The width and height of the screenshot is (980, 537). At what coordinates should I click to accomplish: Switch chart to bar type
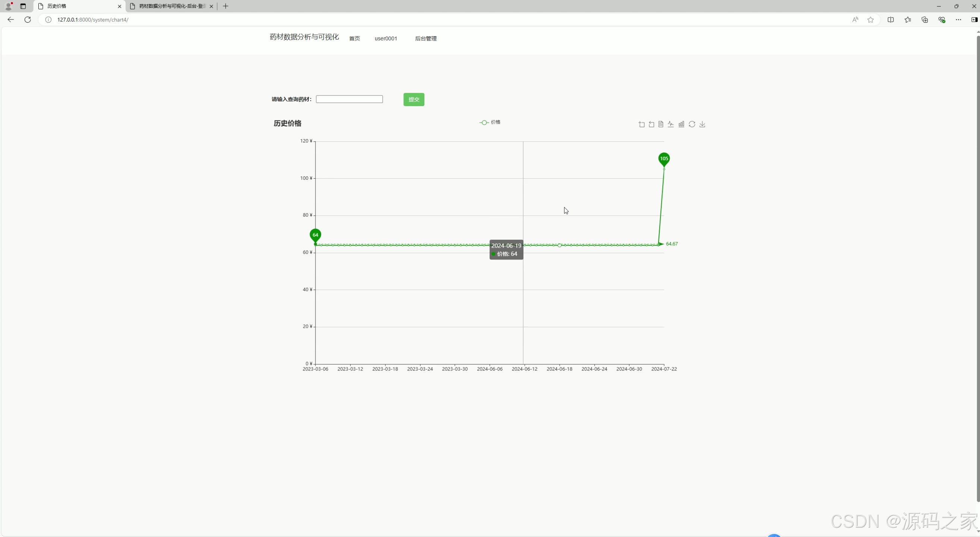(x=681, y=124)
